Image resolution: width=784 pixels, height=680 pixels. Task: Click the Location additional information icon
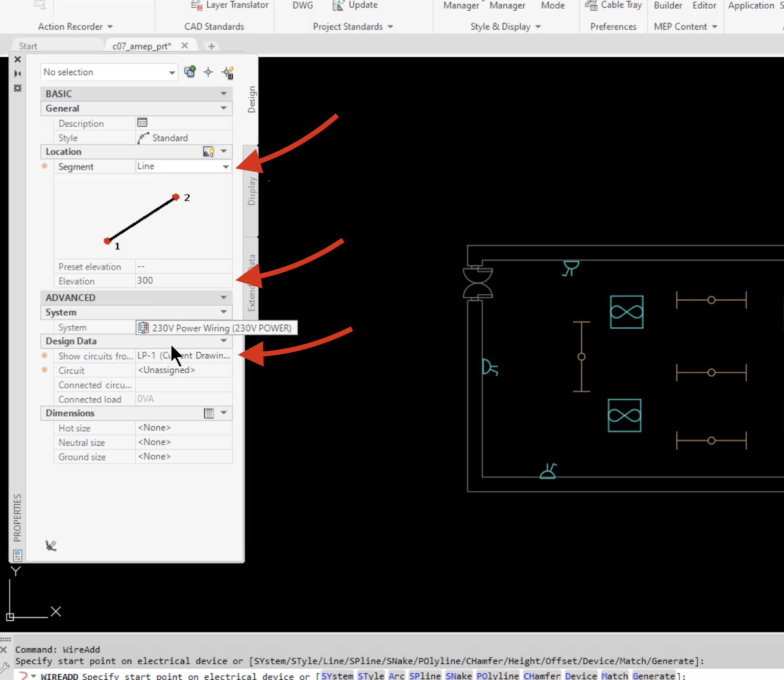click(x=208, y=151)
